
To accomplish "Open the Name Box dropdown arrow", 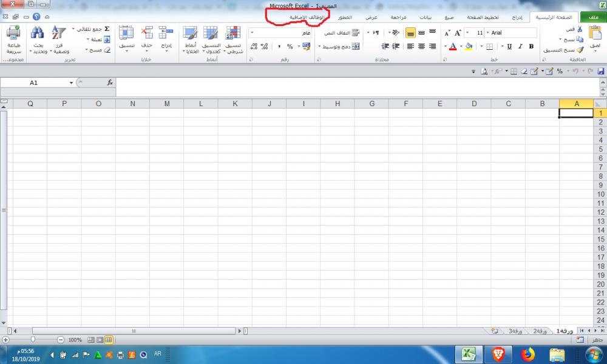I will point(72,83).
